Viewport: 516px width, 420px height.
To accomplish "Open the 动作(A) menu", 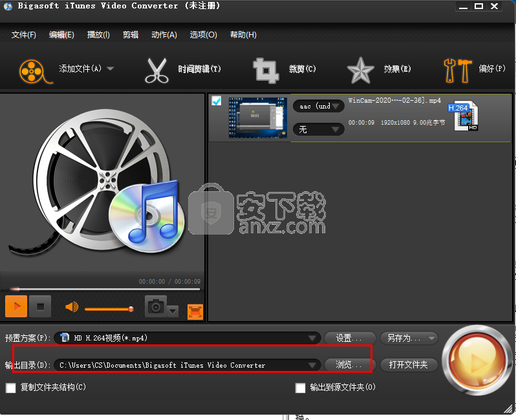I will click(x=164, y=34).
